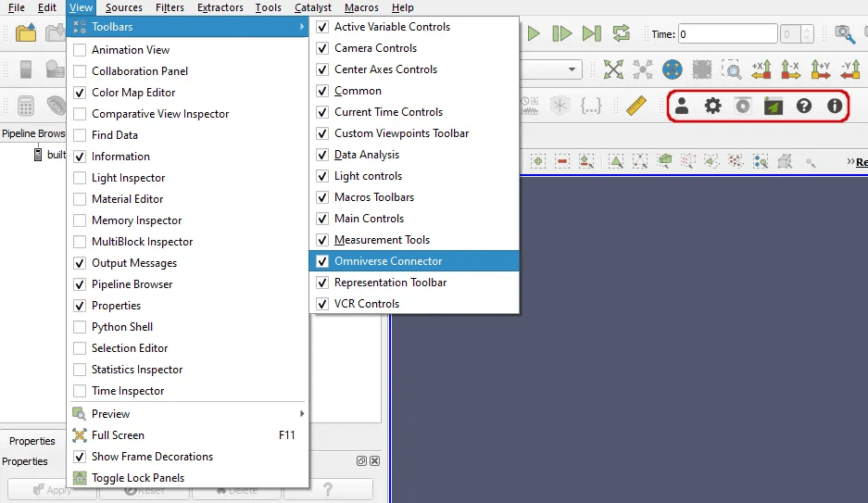The image size is (868, 503).
Task: Open Omniverse Connector settings gear icon
Action: (712, 106)
